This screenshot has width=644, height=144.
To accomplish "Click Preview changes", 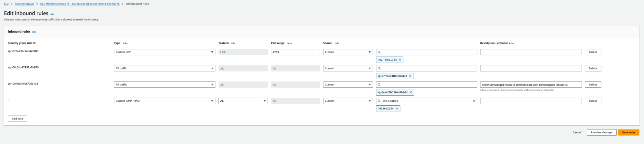I will [601, 132].
